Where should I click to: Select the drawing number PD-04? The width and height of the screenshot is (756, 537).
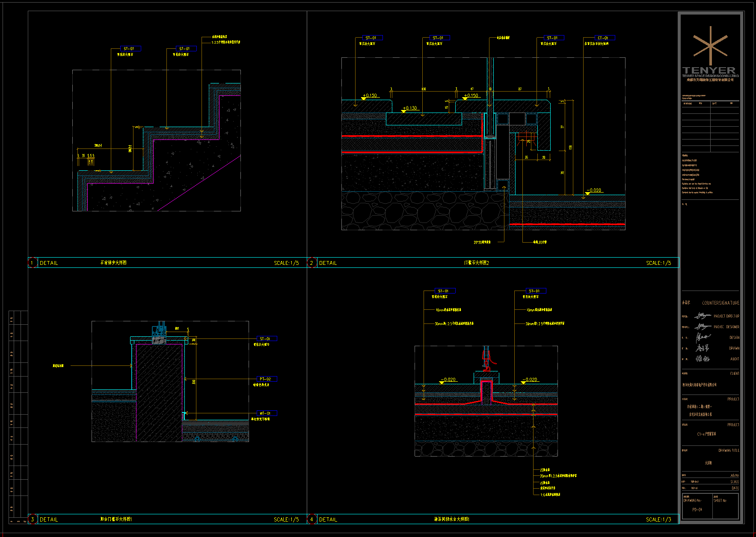(697, 510)
